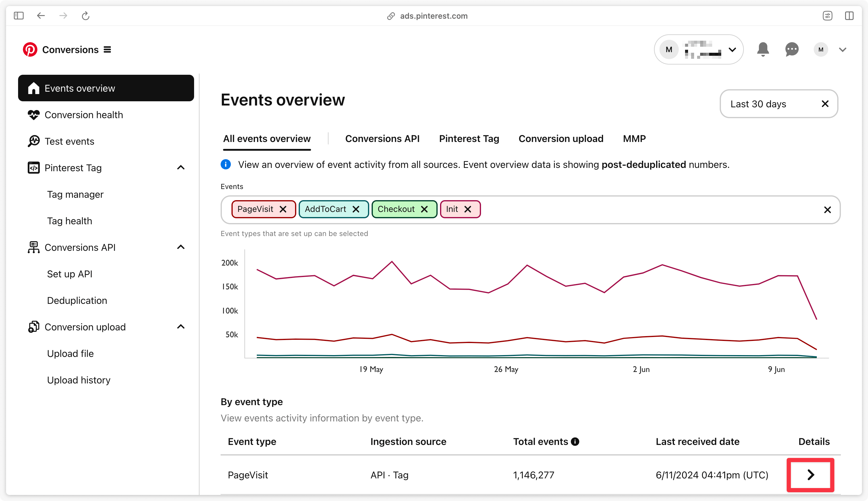Collapse the Conversion upload section
The height and width of the screenshot is (501, 868).
click(x=181, y=327)
